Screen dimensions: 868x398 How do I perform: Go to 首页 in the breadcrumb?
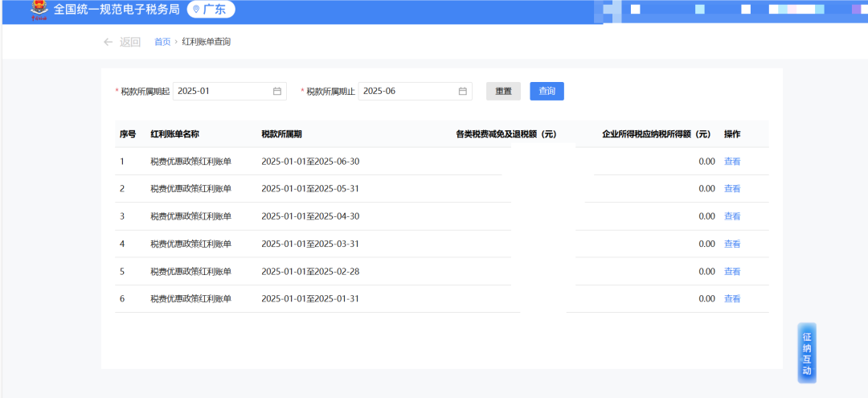pyautogui.click(x=162, y=42)
